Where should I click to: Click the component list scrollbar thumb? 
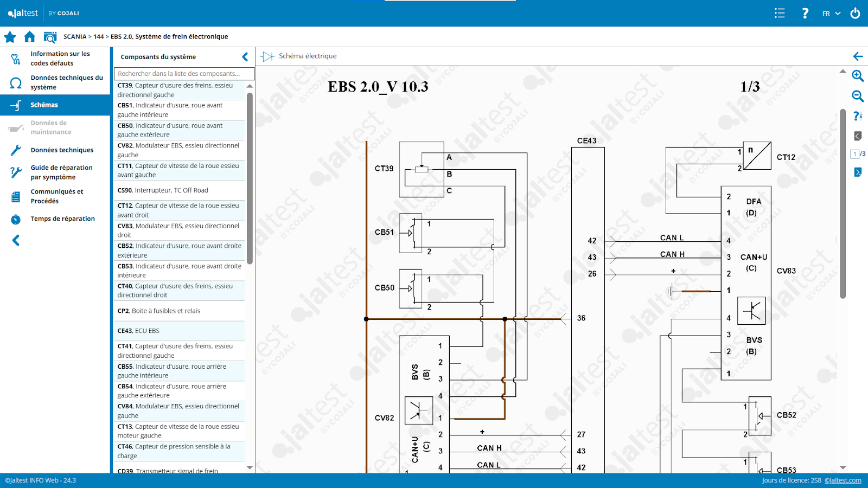click(x=250, y=178)
